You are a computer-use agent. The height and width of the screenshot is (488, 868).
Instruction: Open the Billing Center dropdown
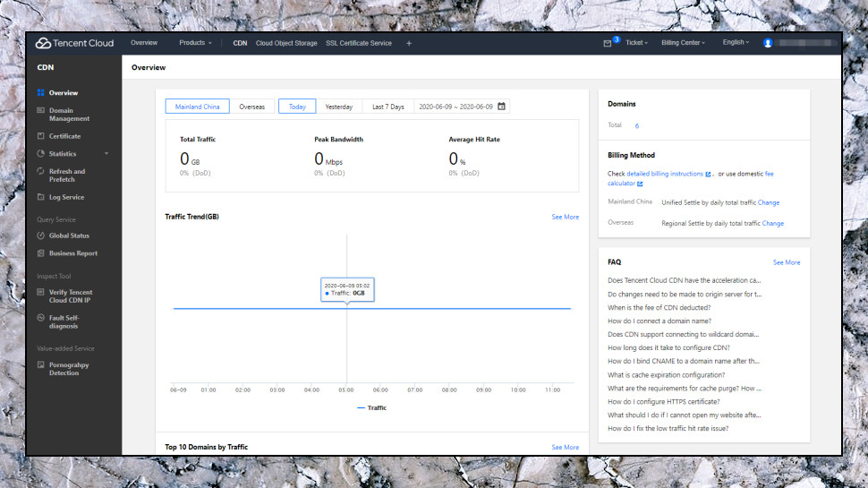[x=683, y=43]
